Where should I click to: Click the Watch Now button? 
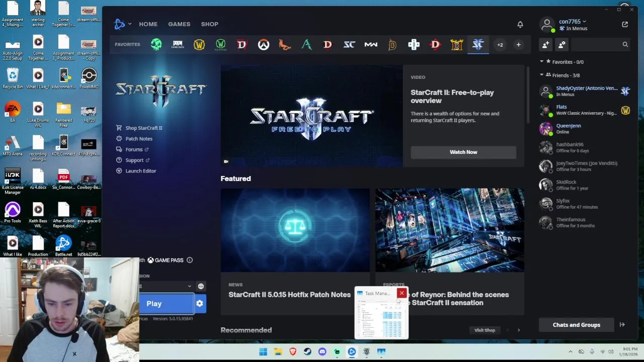[463, 152]
